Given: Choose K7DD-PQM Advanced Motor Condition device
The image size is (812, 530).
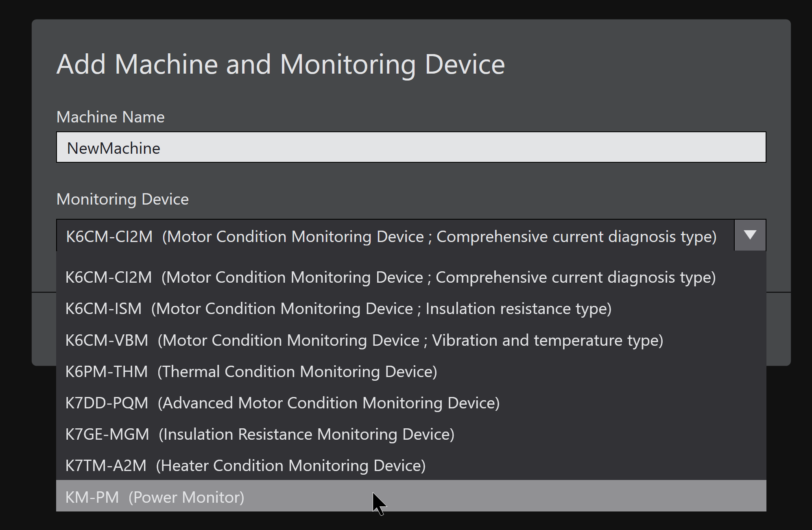Looking at the screenshot, I should 282,403.
